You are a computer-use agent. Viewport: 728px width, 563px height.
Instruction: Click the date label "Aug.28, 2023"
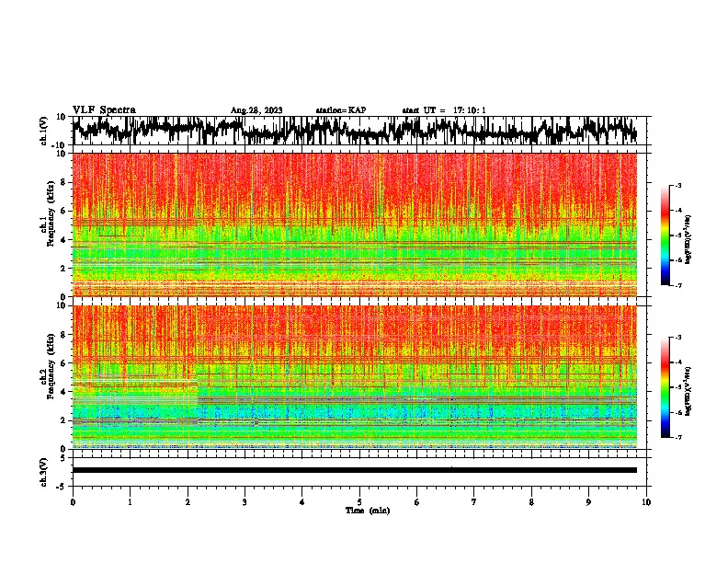click(256, 110)
